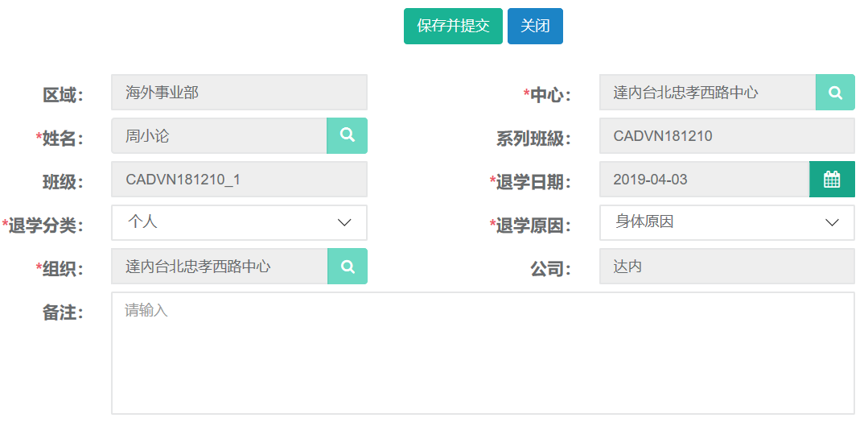Open the calendar picker for 退学日期

(832, 180)
